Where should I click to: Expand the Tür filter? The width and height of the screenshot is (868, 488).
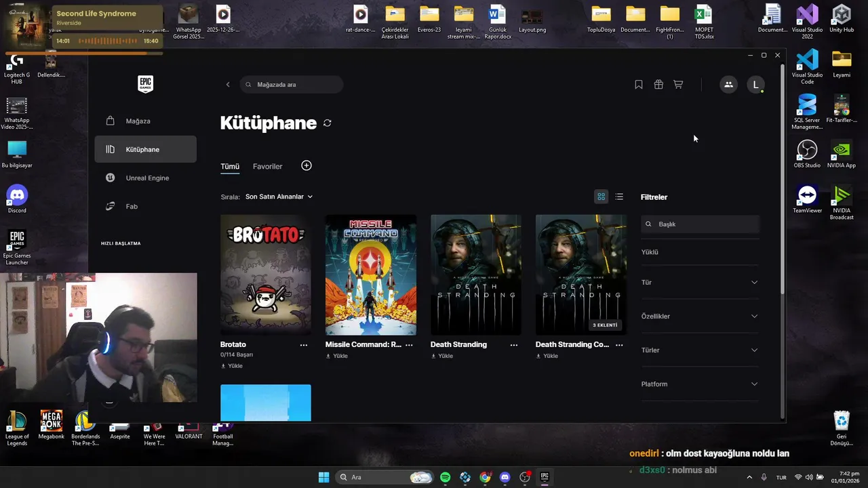700,283
